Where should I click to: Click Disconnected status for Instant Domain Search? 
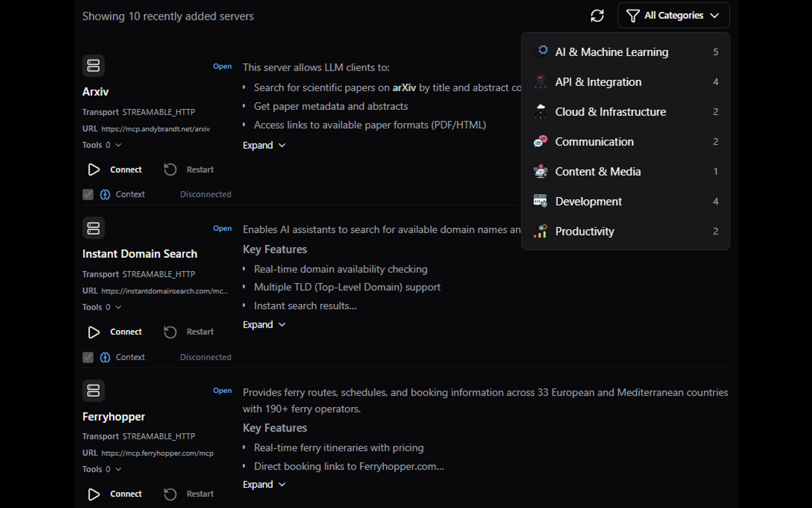[206, 357]
